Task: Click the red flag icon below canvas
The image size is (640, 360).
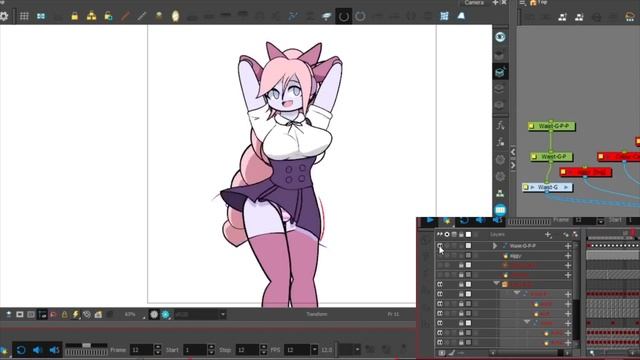Action: 53,315
